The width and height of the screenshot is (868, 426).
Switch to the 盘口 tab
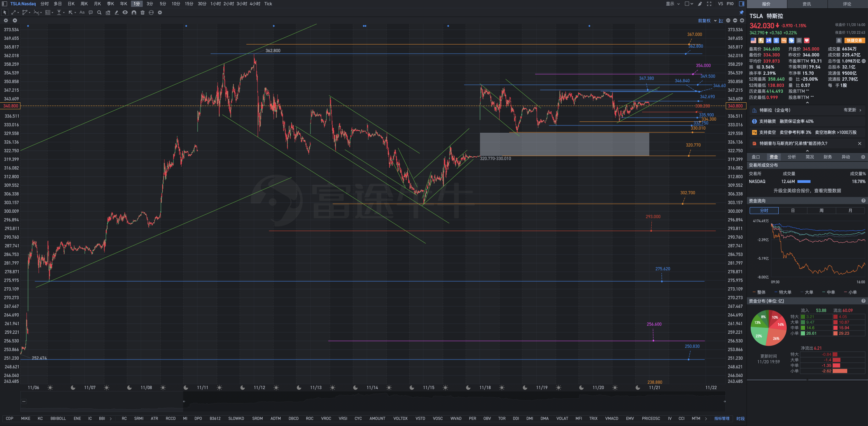coord(756,157)
